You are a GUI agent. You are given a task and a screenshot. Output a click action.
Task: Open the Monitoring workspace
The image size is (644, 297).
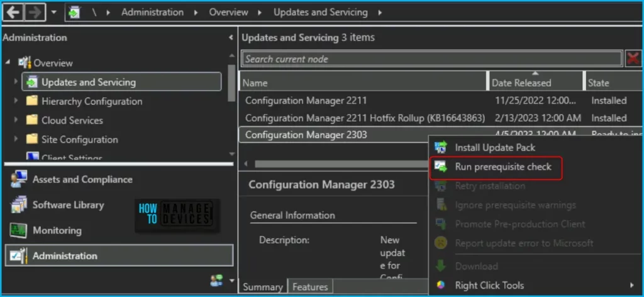57,230
